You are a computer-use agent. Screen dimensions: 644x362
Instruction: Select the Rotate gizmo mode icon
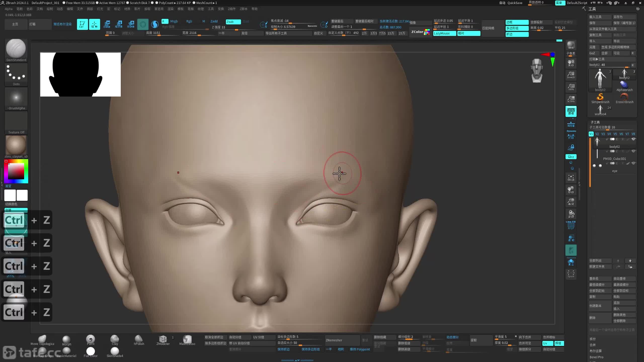131,24
